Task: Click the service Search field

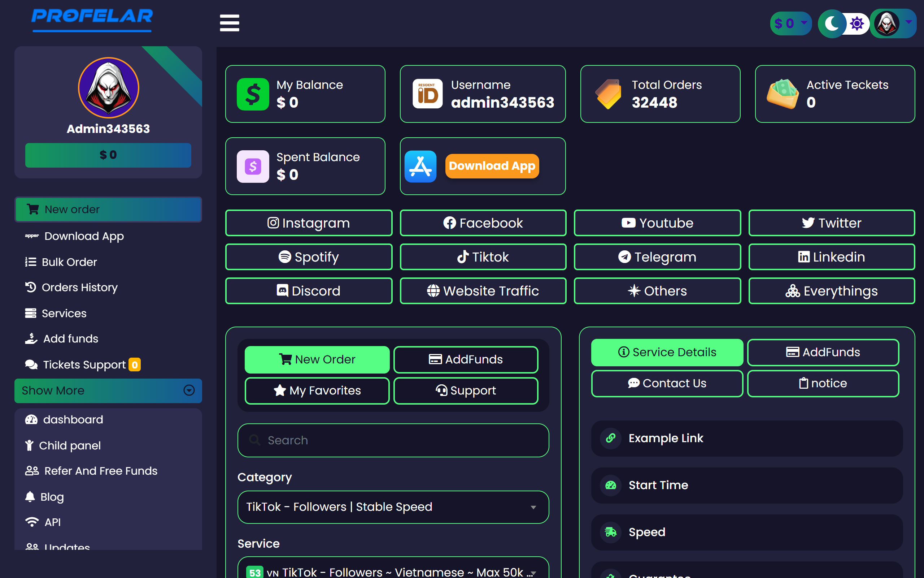Action: tap(393, 440)
